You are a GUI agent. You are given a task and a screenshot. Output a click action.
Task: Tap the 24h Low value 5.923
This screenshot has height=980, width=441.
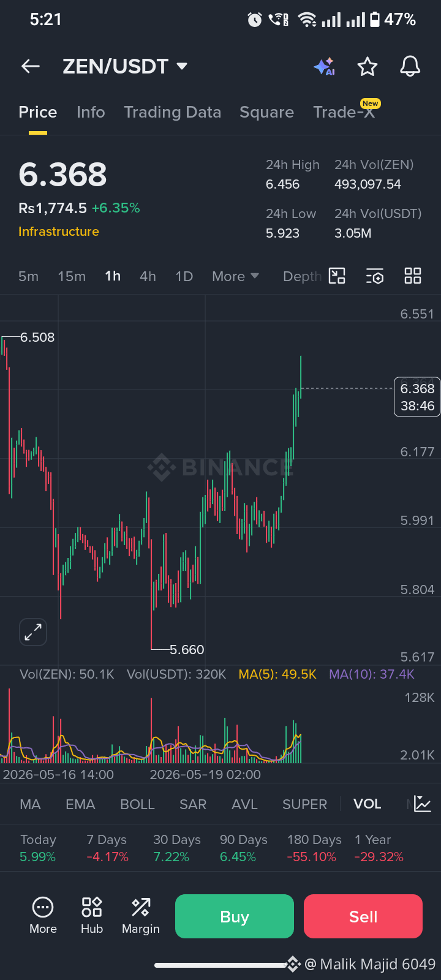pos(283,233)
